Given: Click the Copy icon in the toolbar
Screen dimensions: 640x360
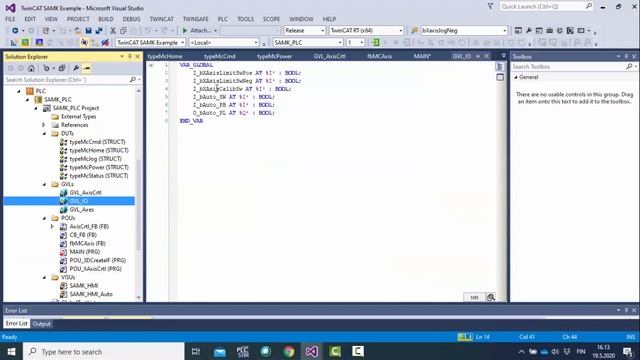Looking at the screenshot, I should click(123, 31).
